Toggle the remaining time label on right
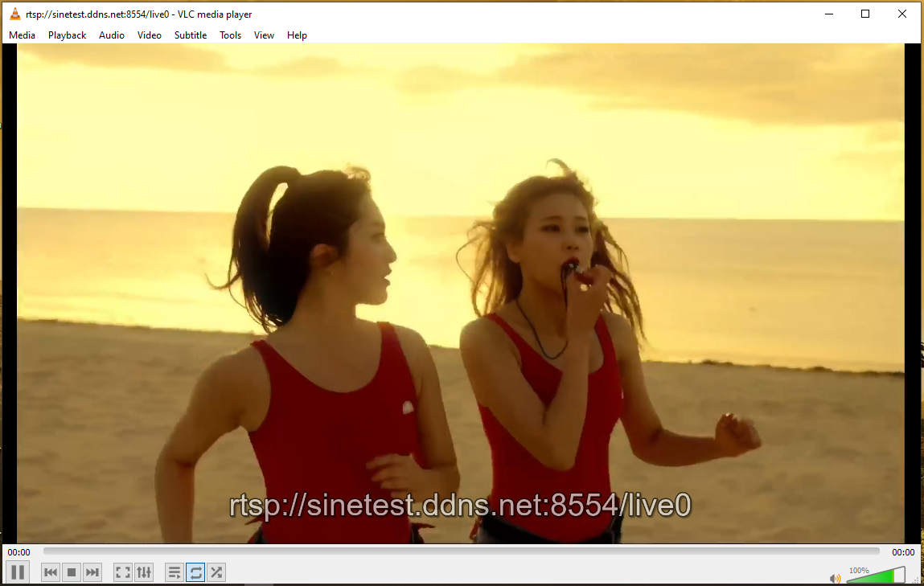This screenshot has height=586, width=924. point(903,552)
